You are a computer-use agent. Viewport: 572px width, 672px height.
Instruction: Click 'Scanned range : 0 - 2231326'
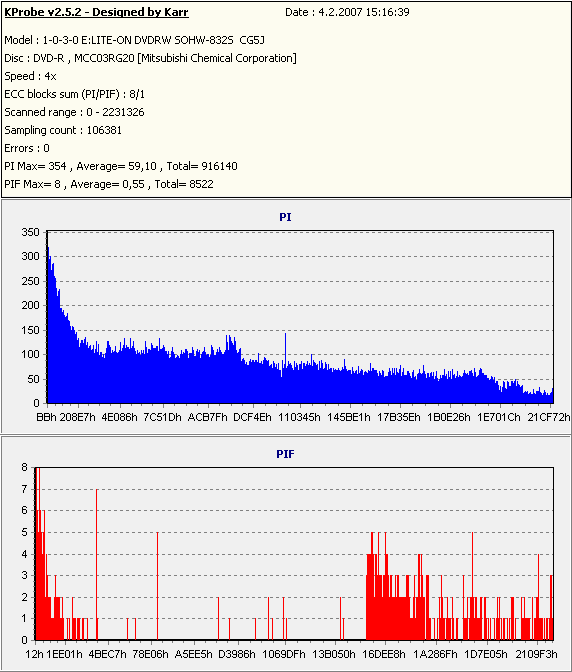(x=75, y=112)
